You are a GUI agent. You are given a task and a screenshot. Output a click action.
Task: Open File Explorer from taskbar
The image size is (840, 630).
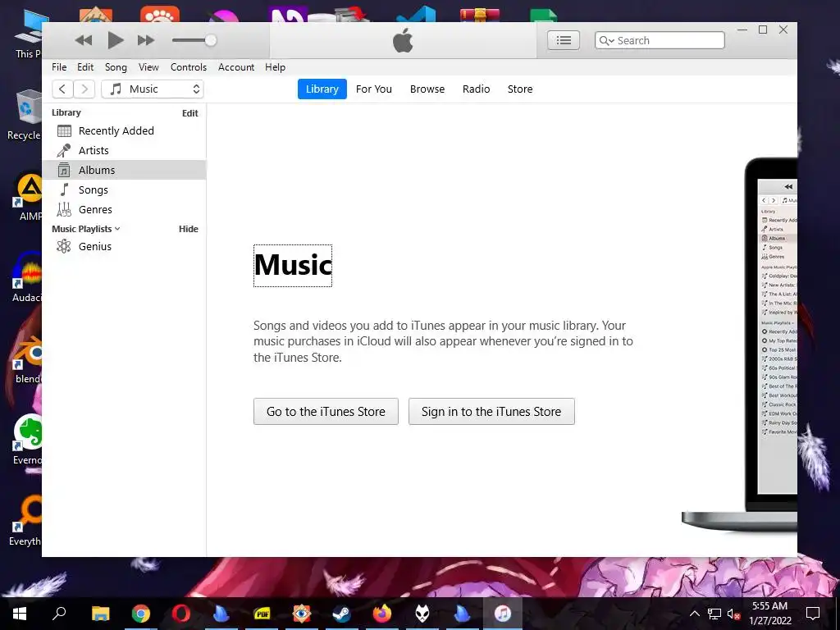coord(100,614)
